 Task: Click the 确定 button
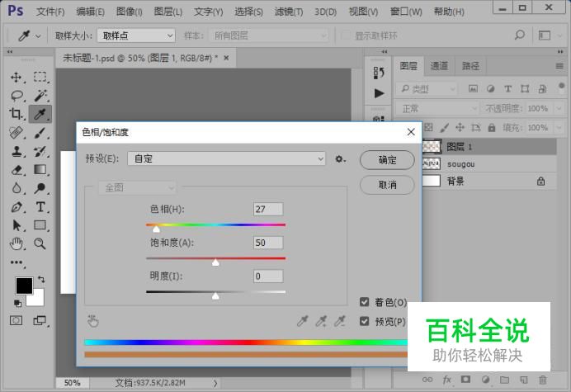(x=387, y=160)
